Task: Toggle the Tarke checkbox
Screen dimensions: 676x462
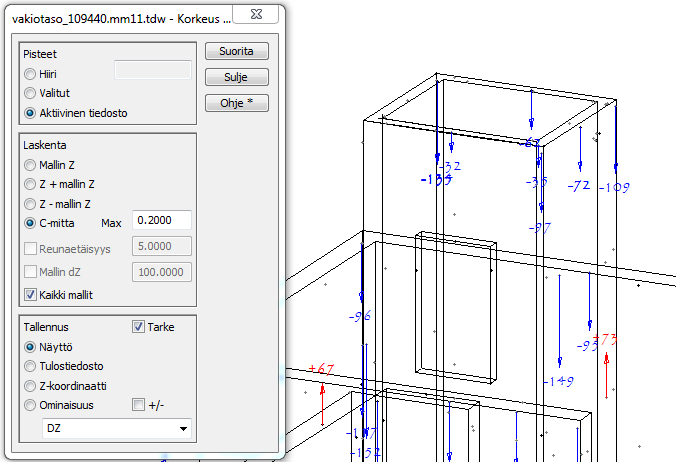Action: tap(139, 327)
